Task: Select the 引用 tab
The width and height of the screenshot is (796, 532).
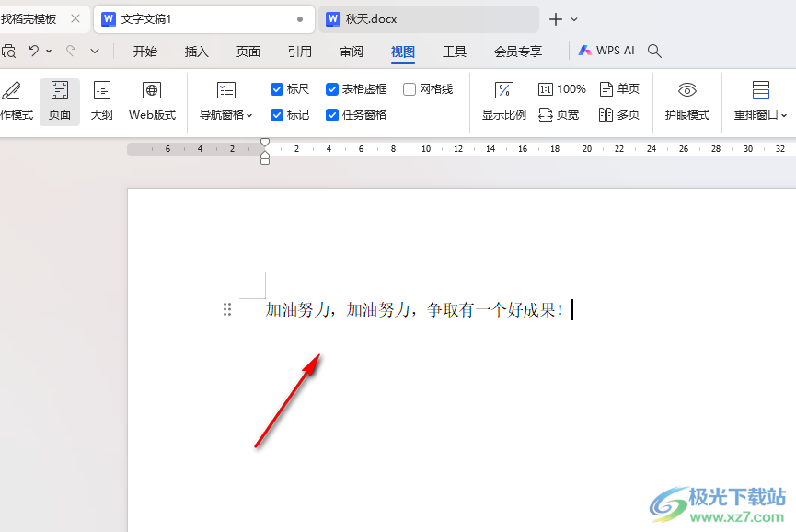Action: pos(299,52)
